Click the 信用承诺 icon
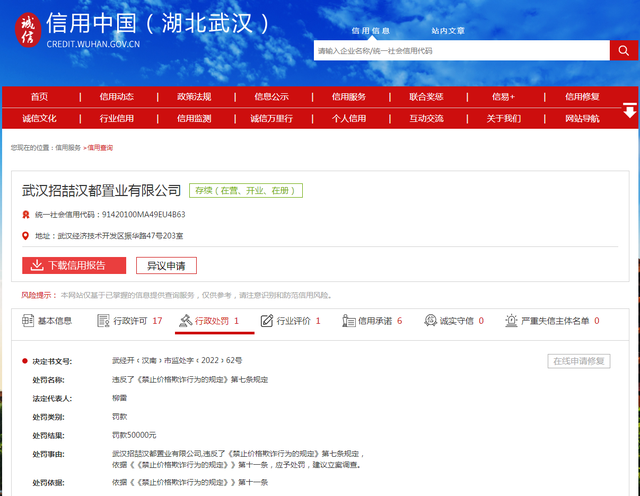Screen dimensions: 640x496 348,321
